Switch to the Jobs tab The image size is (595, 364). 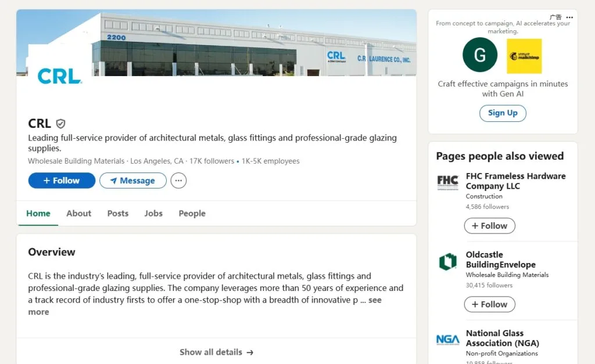tap(153, 214)
